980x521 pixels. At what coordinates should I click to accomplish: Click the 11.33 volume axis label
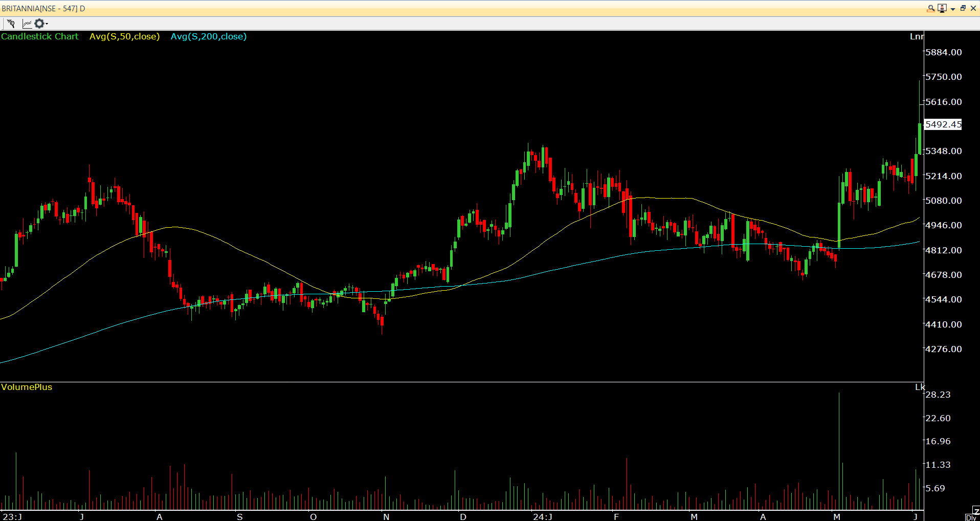(x=938, y=465)
